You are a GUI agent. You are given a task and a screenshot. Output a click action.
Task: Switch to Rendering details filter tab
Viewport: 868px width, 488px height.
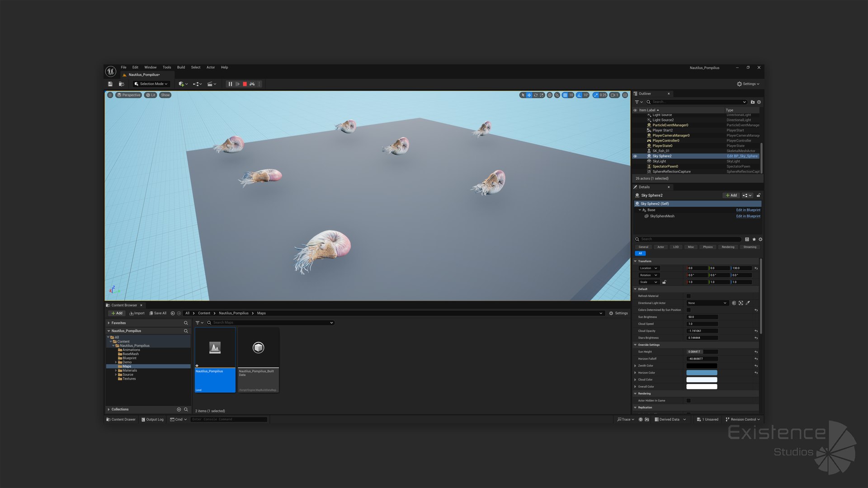(x=727, y=247)
